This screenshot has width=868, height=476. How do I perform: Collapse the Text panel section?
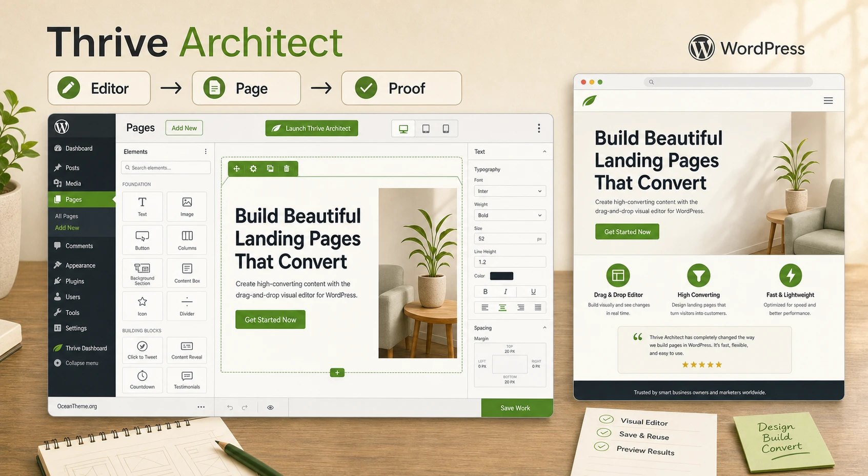[544, 152]
